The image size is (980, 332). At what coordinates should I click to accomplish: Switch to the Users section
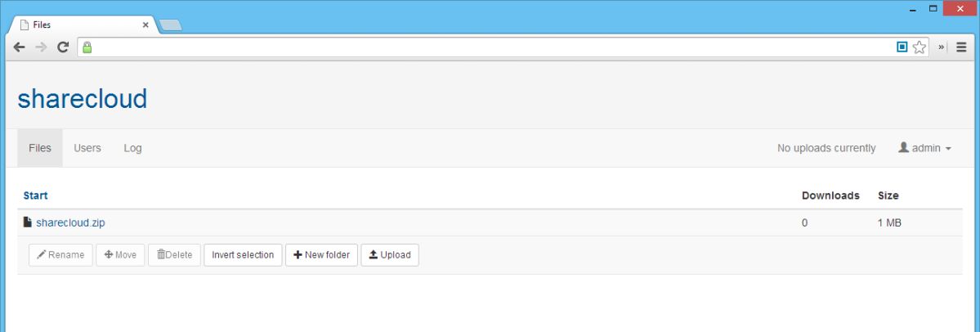click(87, 148)
